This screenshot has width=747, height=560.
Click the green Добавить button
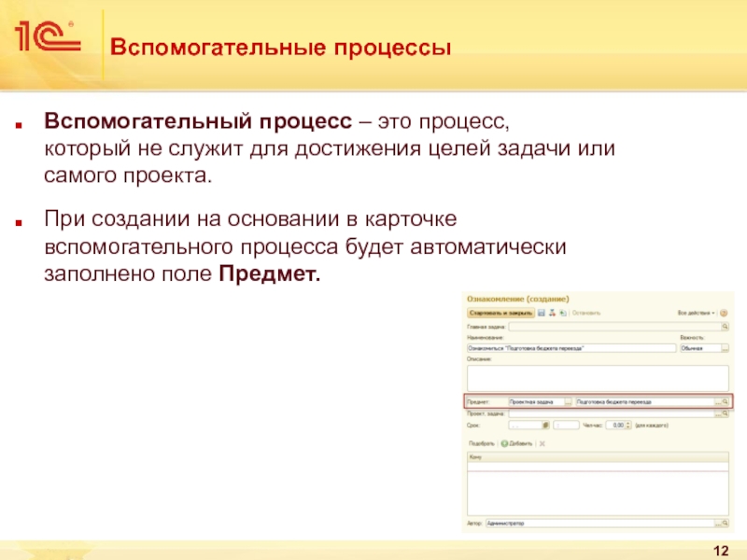(517, 443)
